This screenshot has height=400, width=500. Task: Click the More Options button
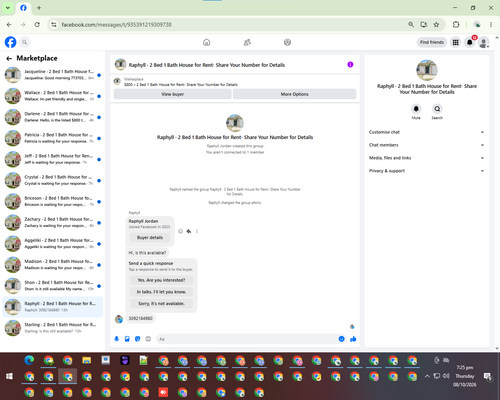(x=294, y=94)
